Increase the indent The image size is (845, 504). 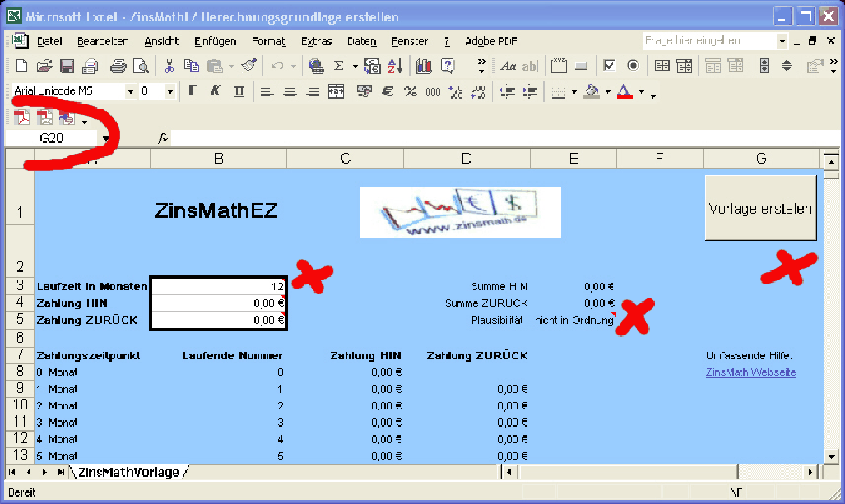[530, 91]
